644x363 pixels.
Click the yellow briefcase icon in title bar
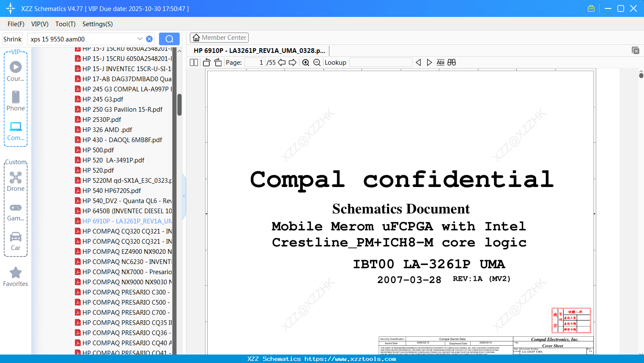[x=591, y=8]
